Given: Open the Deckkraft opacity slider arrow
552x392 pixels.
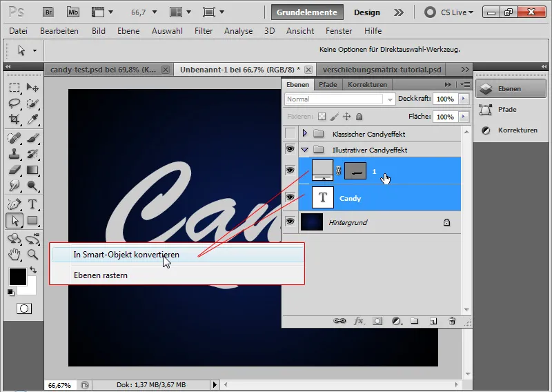Looking at the screenshot, I should coord(464,99).
